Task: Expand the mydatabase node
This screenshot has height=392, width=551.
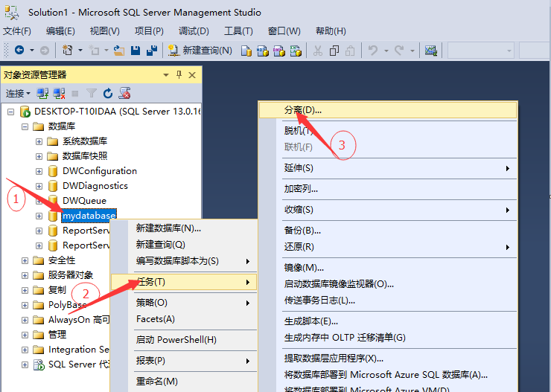Action: point(39,216)
